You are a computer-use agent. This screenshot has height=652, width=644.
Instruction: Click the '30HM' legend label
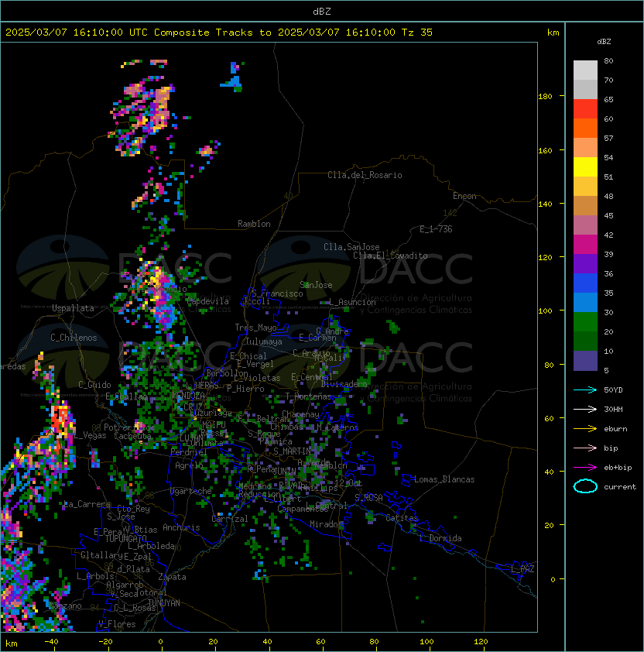point(613,410)
